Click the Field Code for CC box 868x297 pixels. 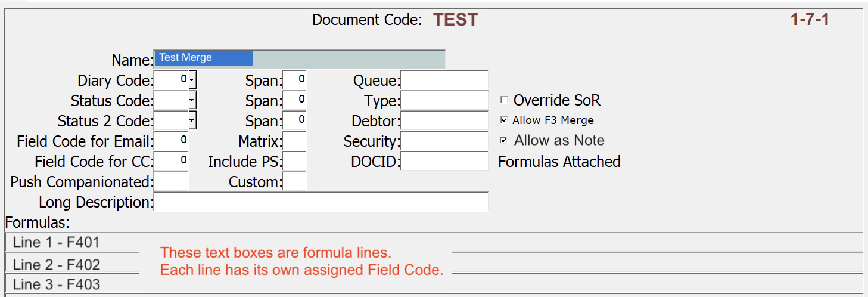[171, 162]
